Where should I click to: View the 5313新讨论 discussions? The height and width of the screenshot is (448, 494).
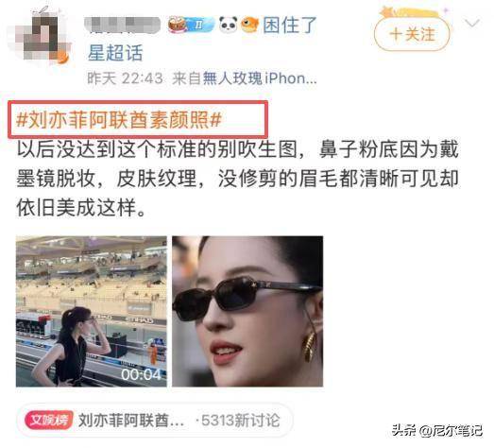tap(238, 421)
